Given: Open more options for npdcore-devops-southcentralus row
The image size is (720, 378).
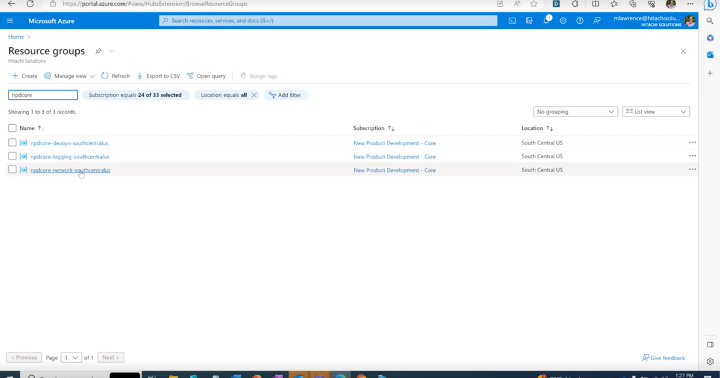Looking at the screenshot, I should click(x=692, y=142).
